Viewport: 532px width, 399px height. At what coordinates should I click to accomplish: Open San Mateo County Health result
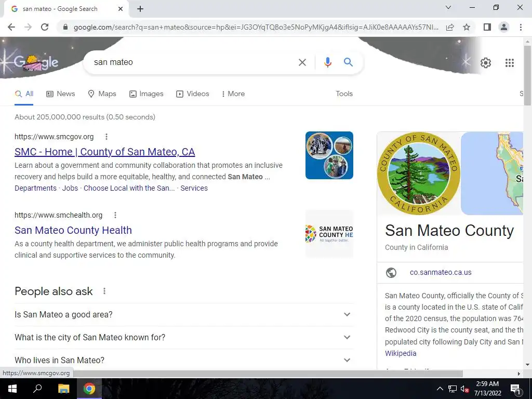pos(73,230)
